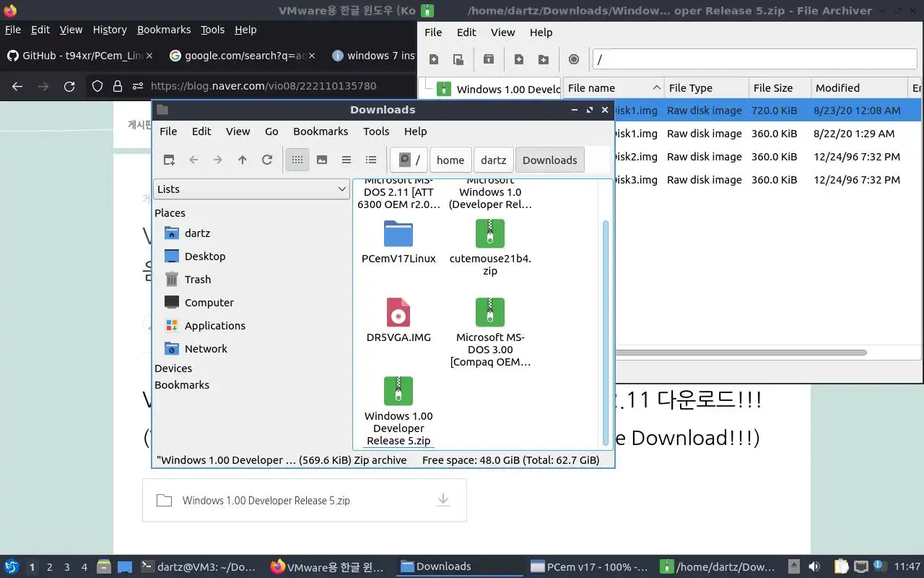Open View menu in File Archiver window

[x=503, y=32]
